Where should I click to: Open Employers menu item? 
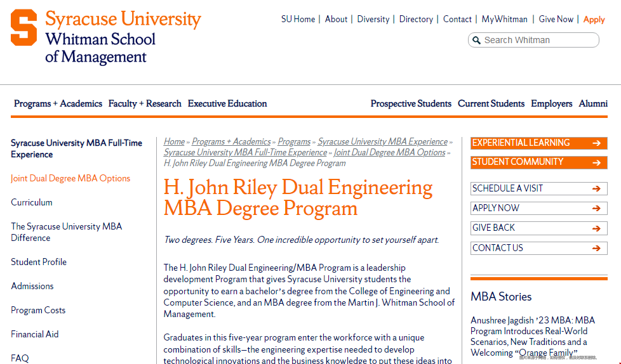[551, 103]
